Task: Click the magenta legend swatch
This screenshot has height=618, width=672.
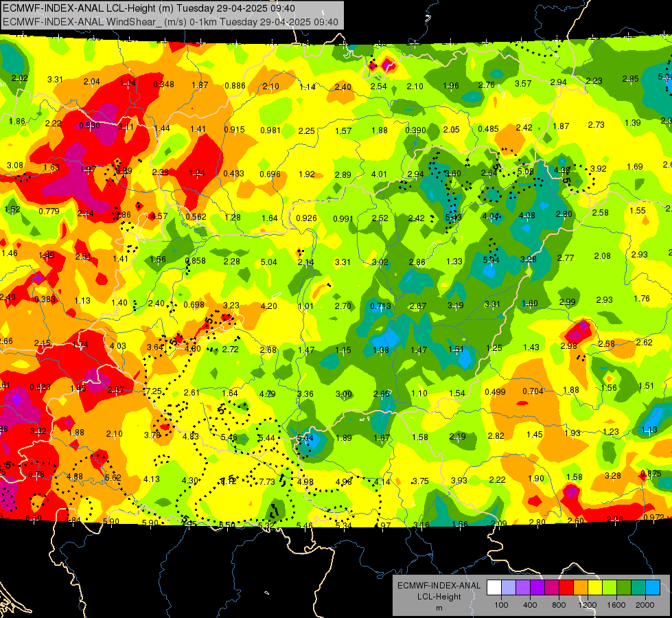Action: (x=552, y=588)
